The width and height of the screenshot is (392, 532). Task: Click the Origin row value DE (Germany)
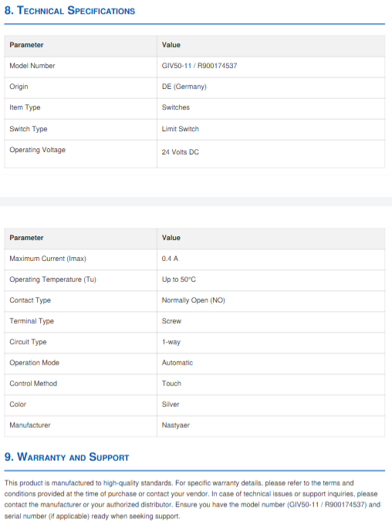tap(184, 86)
